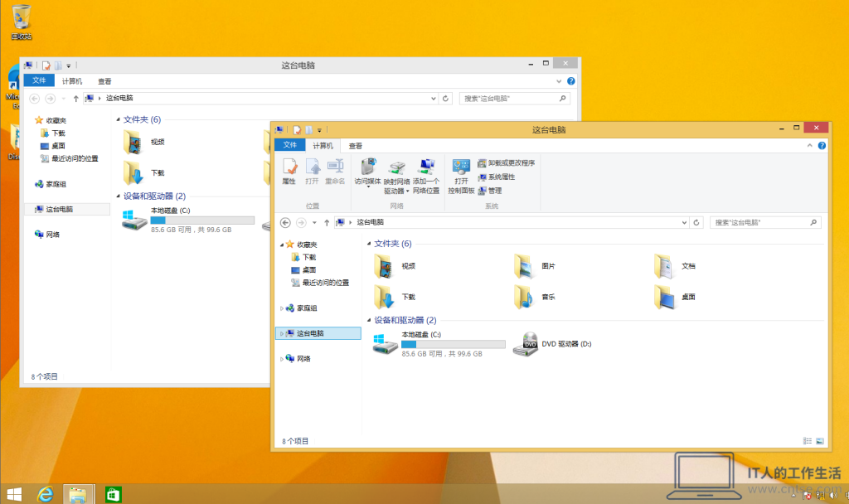
Task: Select the 计算机 tab in the back window
Action: pyautogui.click(x=72, y=81)
